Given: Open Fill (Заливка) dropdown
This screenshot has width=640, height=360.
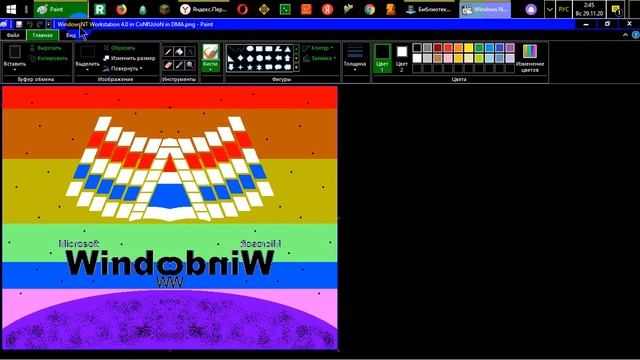Looking at the screenshot, I should (320, 58).
